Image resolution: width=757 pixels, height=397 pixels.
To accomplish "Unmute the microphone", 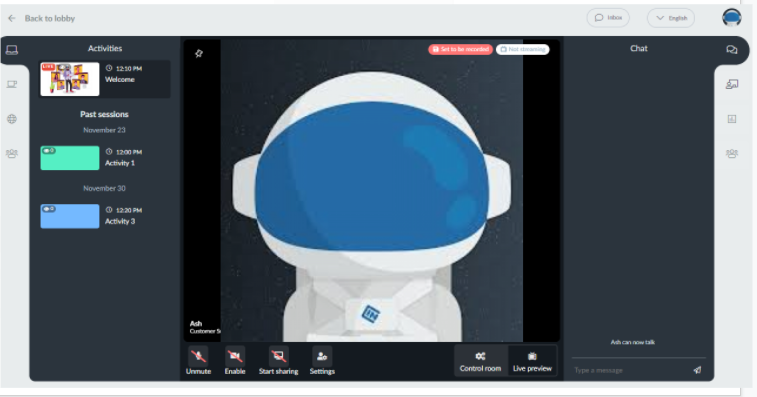I will 198,361.
